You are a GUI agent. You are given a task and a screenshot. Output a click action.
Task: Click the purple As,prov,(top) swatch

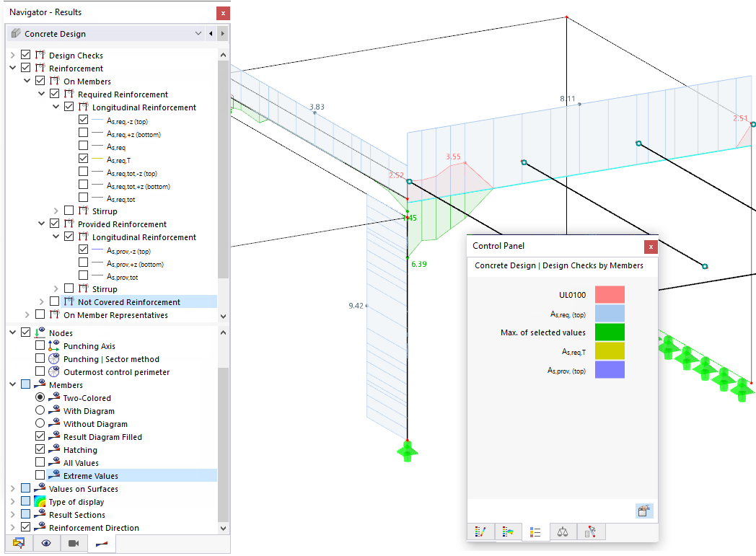click(610, 369)
